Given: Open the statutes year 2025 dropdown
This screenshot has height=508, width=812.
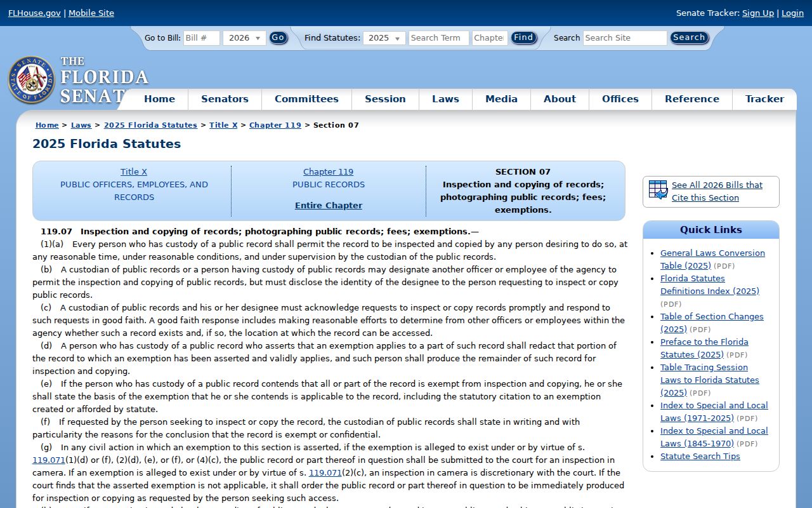Looking at the screenshot, I should 384,38.
